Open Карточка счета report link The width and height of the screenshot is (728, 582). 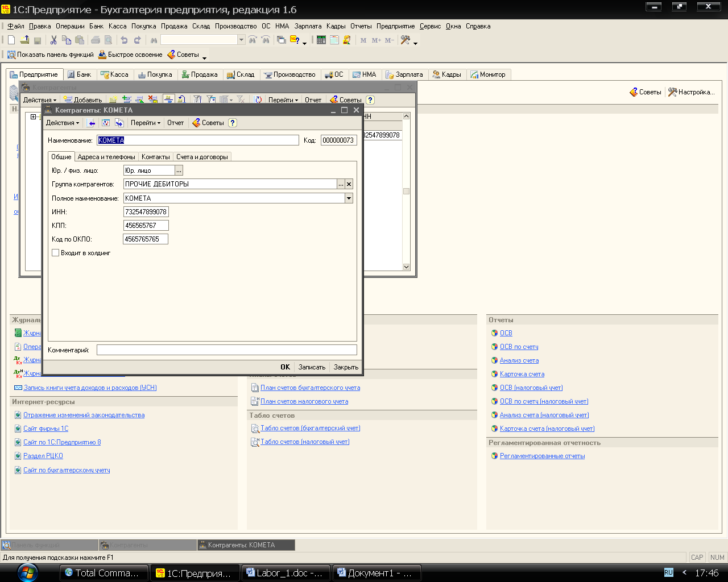point(522,374)
